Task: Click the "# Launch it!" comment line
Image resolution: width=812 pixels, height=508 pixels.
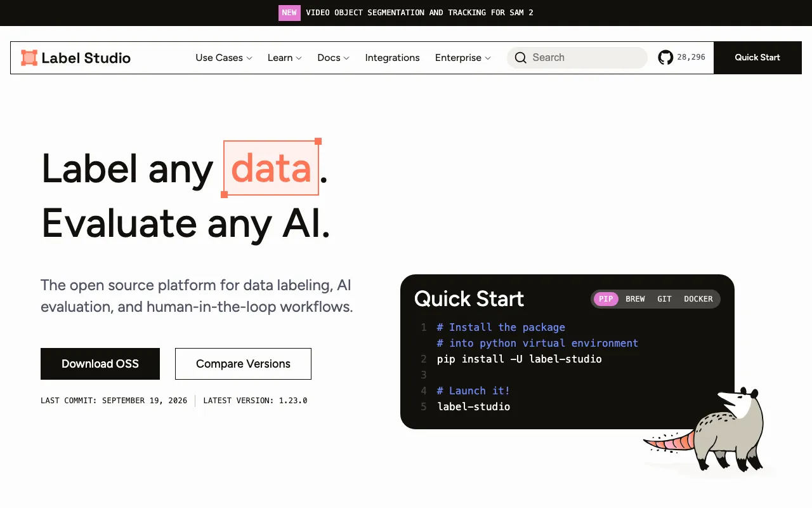Action: tap(474, 391)
